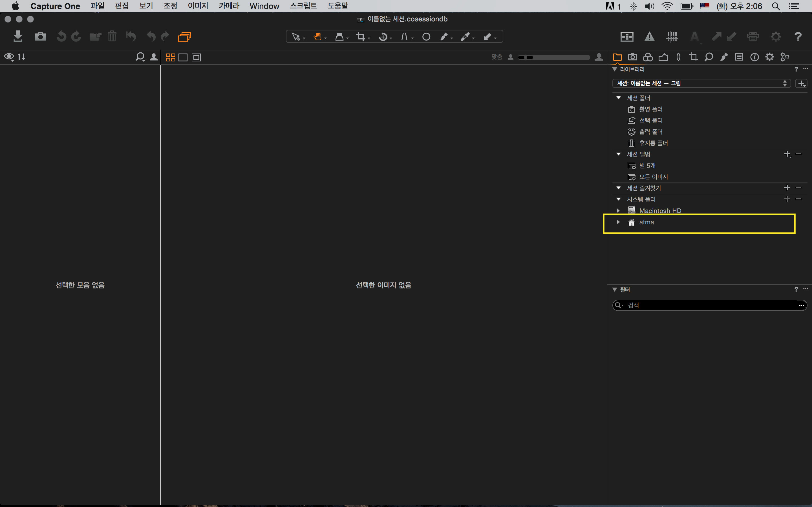Collapse the 세션 앨범 section
Screen dimensions: 812x507
(618, 154)
